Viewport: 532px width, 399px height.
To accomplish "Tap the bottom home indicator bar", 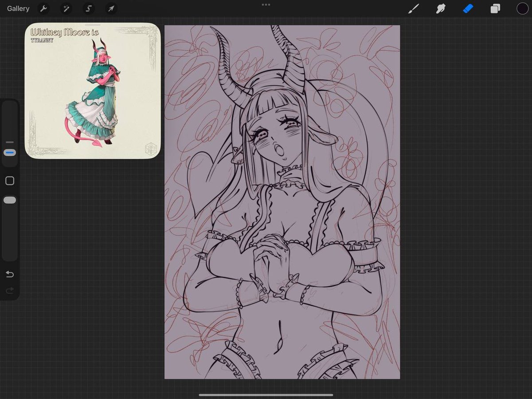I will (266, 395).
